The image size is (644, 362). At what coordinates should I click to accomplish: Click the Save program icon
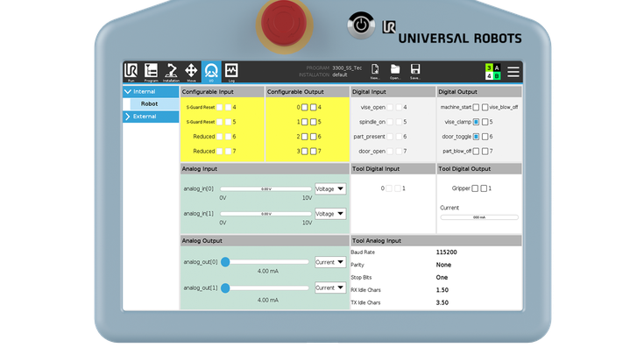pyautogui.click(x=415, y=71)
